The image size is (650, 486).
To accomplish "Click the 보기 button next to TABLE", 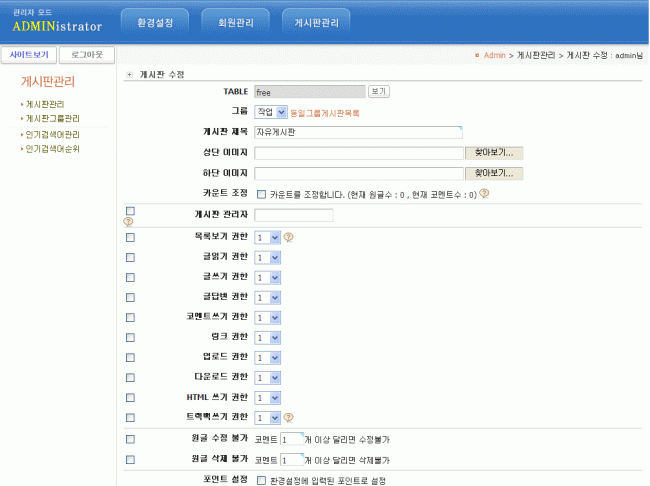I will coord(378,91).
